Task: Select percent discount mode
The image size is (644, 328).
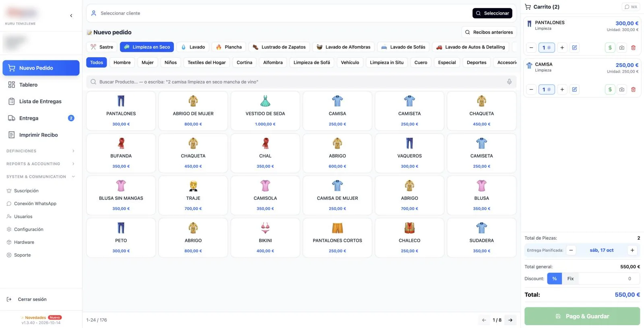Action: (554, 278)
